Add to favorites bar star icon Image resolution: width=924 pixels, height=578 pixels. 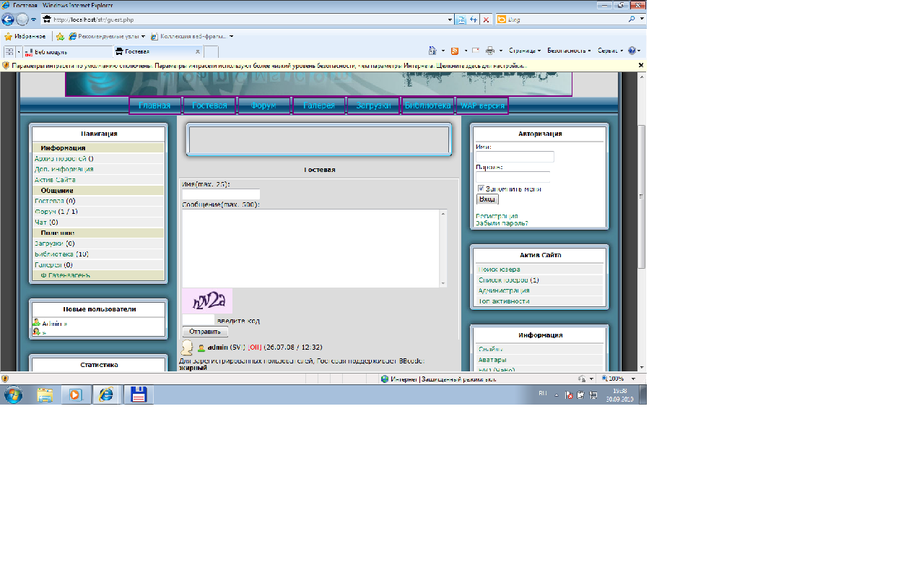(x=61, y=36)
